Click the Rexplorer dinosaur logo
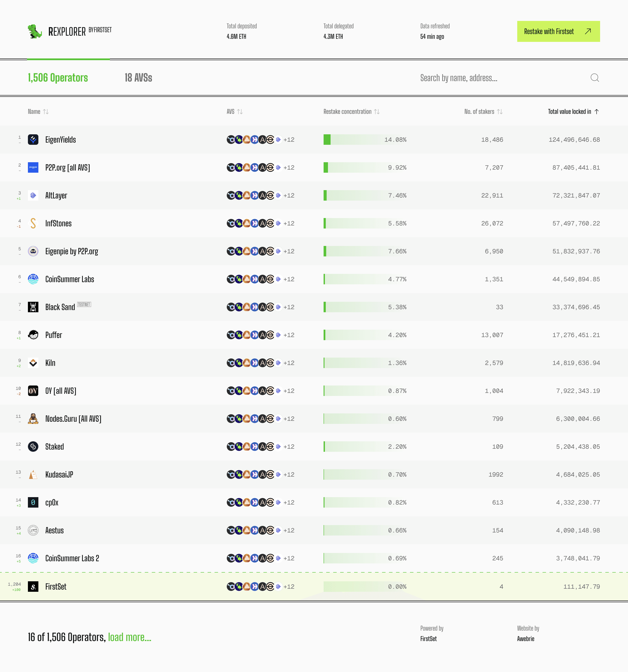This screenshot has width=628, height=672. (34, 31)
